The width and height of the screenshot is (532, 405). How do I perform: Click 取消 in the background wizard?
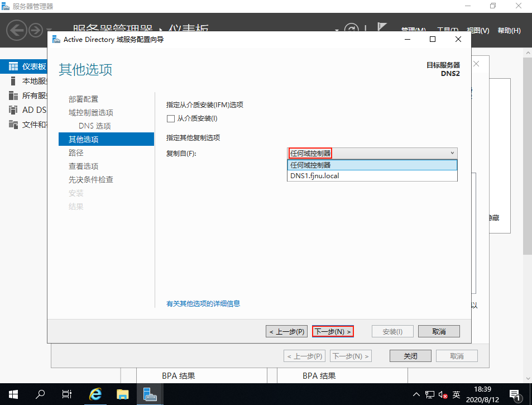[457, 356]
